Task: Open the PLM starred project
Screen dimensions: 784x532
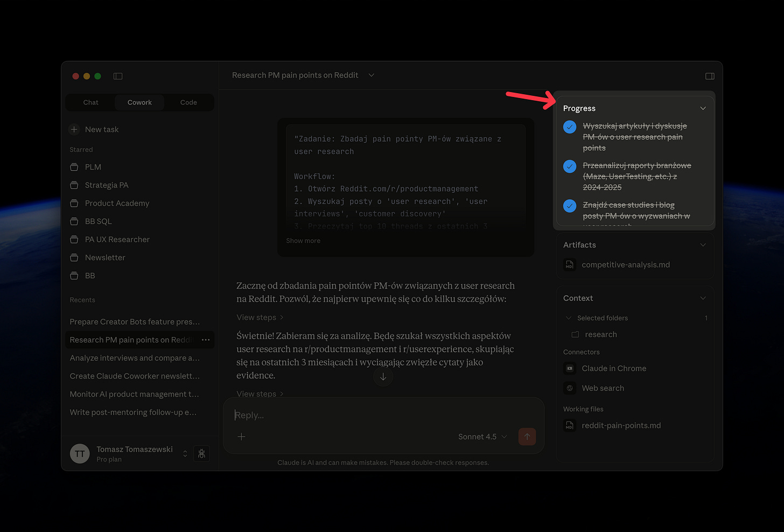Action: pyautogui.click(x=93, y=167)
